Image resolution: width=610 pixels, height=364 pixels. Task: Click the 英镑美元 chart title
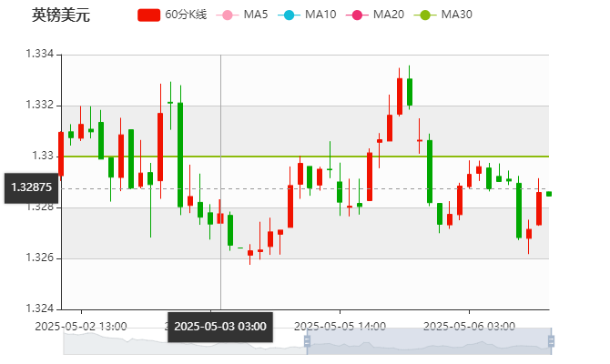[63, 15]
